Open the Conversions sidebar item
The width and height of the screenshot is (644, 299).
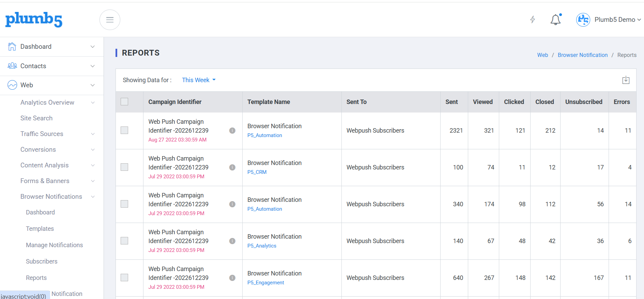38,150
